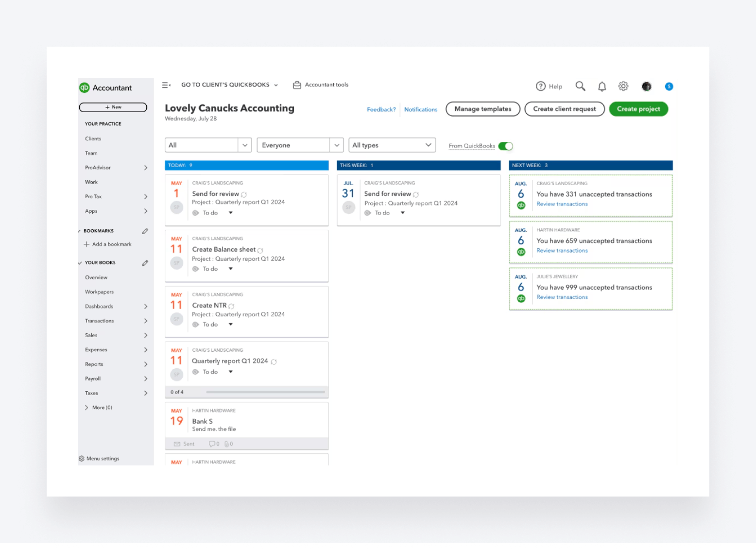Open Team in the sidebar
Viewport: 756px width, 549px height.
click(91, 154)
